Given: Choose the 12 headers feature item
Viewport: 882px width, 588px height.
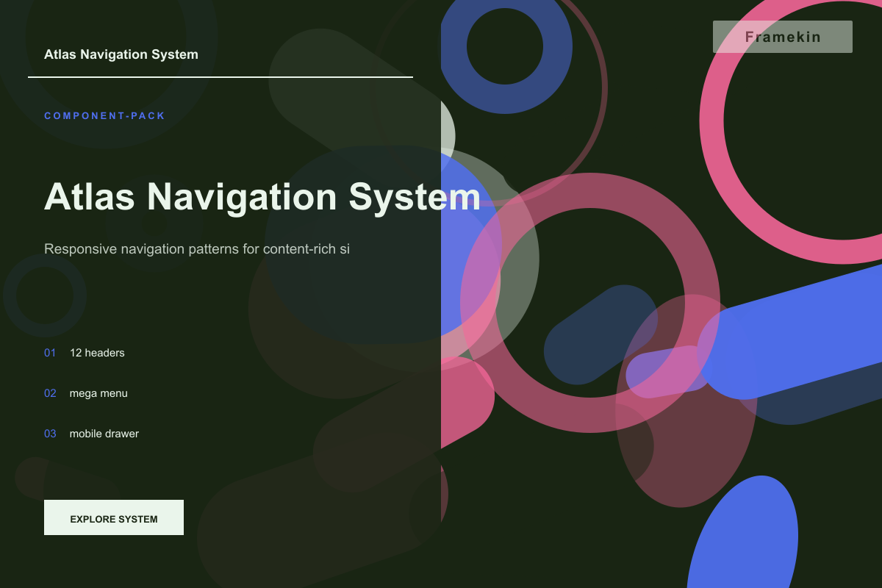Looking at the screenshot, I should (97, 353).
